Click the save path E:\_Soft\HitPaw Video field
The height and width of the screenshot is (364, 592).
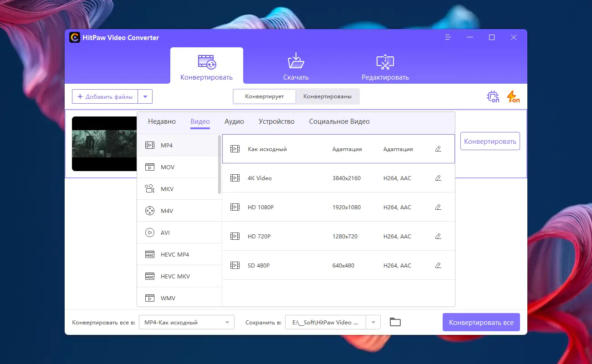tap(326, 322)
